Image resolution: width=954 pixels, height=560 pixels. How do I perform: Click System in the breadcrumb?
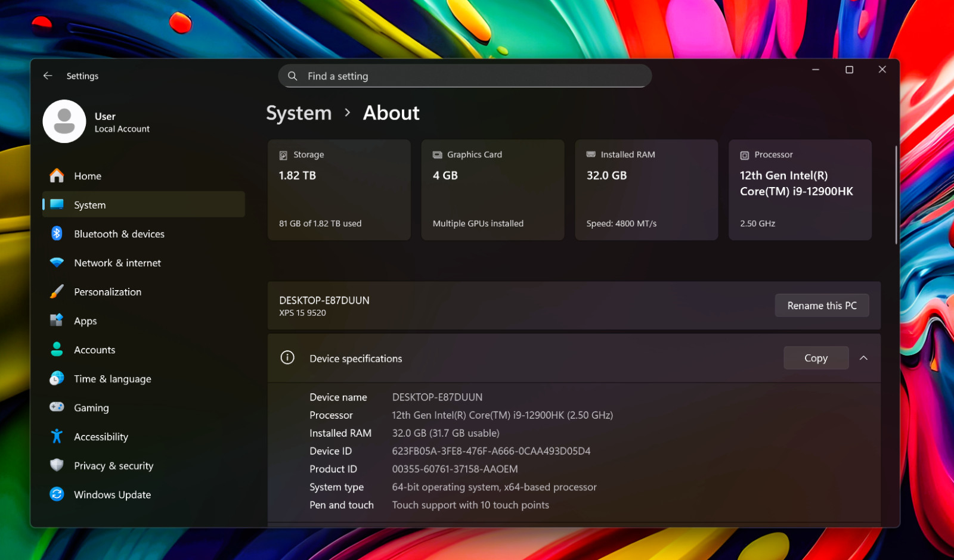pos(299,113)
